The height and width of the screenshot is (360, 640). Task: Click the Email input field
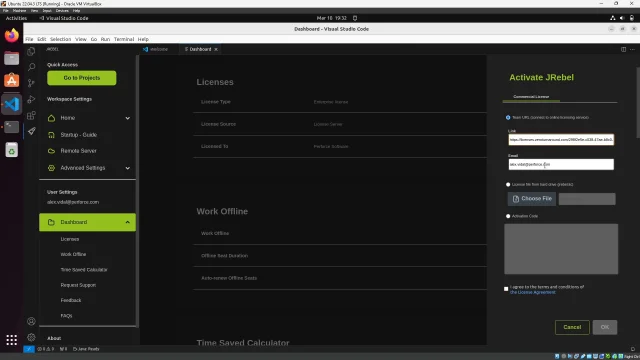(x=561, y=164)
